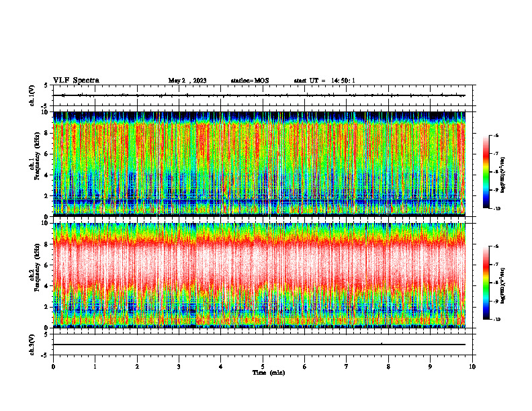The image size is (532, 411).
Task: Click the 'ch.1(V)' axis label
Action: tap(32, 95)
